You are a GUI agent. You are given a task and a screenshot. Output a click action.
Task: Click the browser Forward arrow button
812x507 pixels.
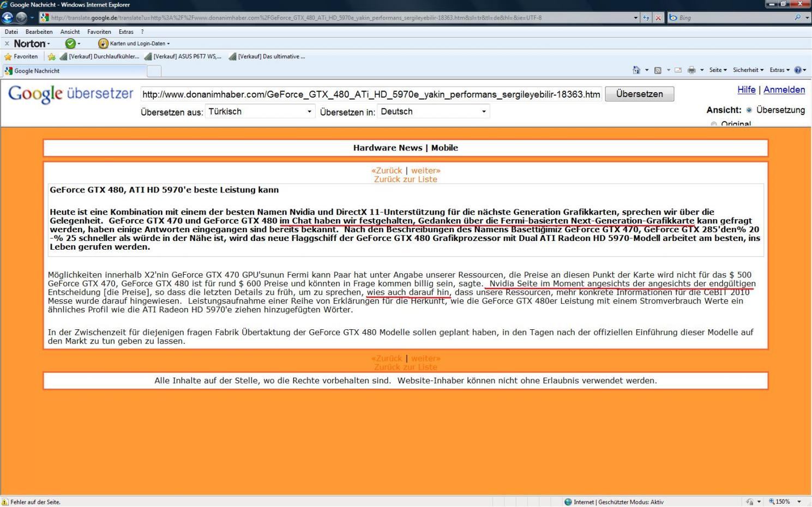(21, 17)
